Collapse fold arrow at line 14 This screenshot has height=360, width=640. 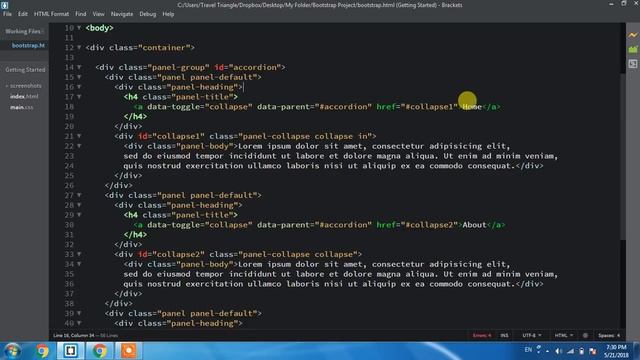pos(79,67)
